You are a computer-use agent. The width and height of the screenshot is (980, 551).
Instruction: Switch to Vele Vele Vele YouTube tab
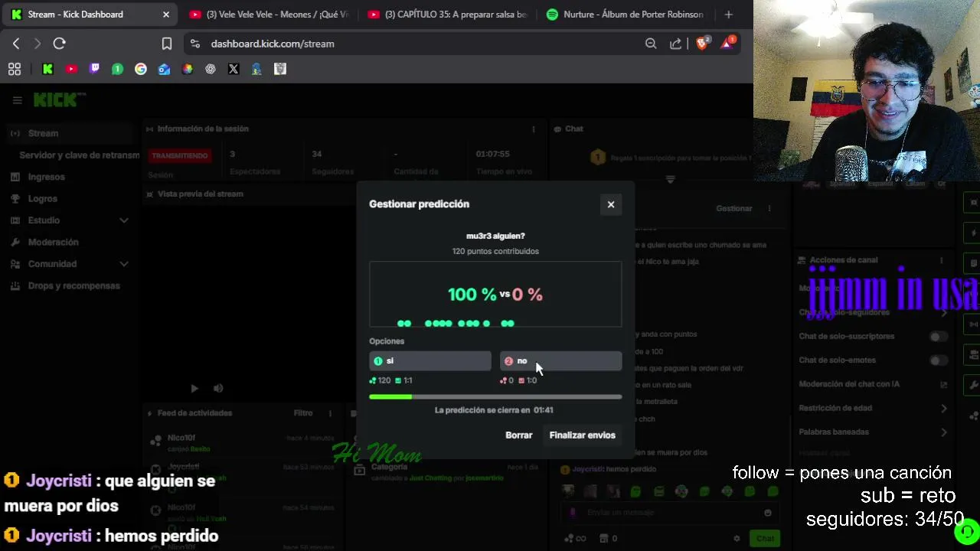click(x=268, y=15)
